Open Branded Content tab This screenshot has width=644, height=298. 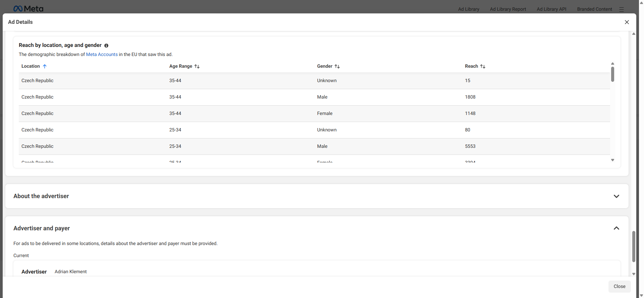[x=594, y=9]
